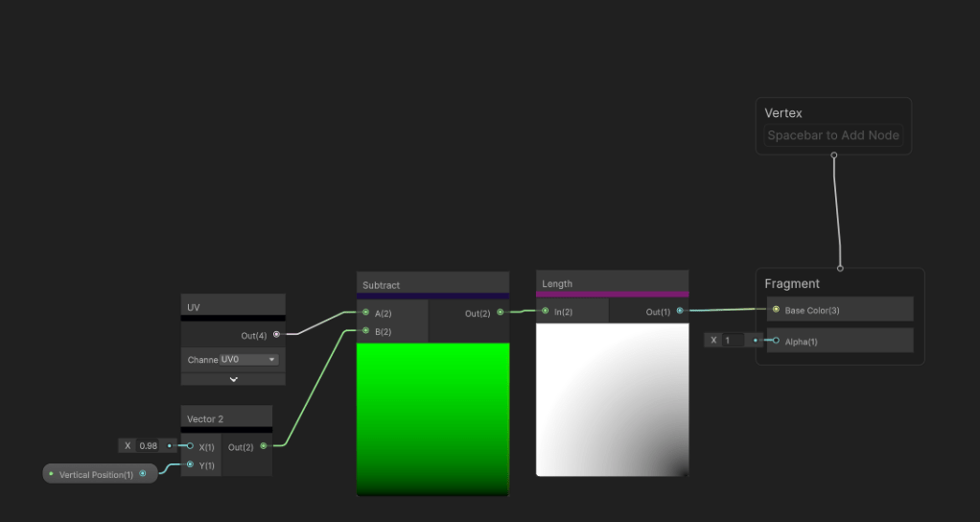Click the Length node gradient preview

click(612, 400)
